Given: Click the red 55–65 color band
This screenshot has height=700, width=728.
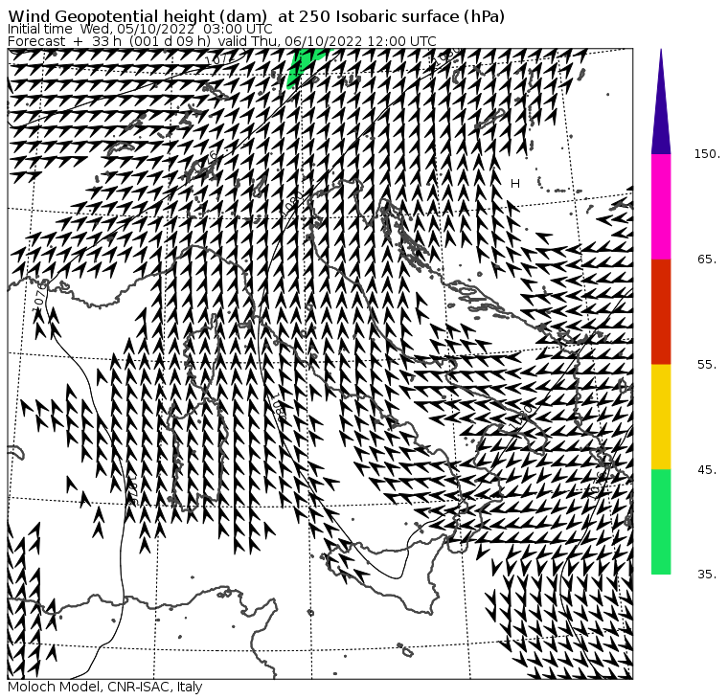Looking at the screenshot, I should click(x=661, y=312).
